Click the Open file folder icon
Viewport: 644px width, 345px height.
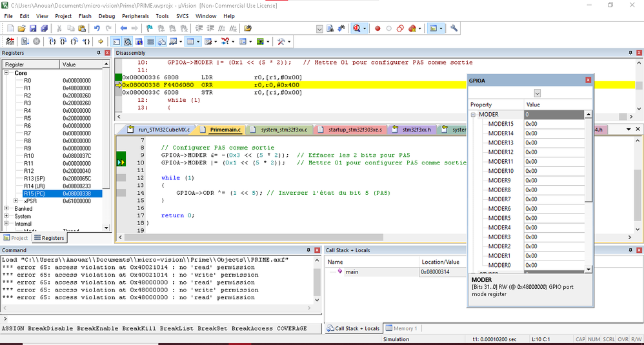pos(21,28)
